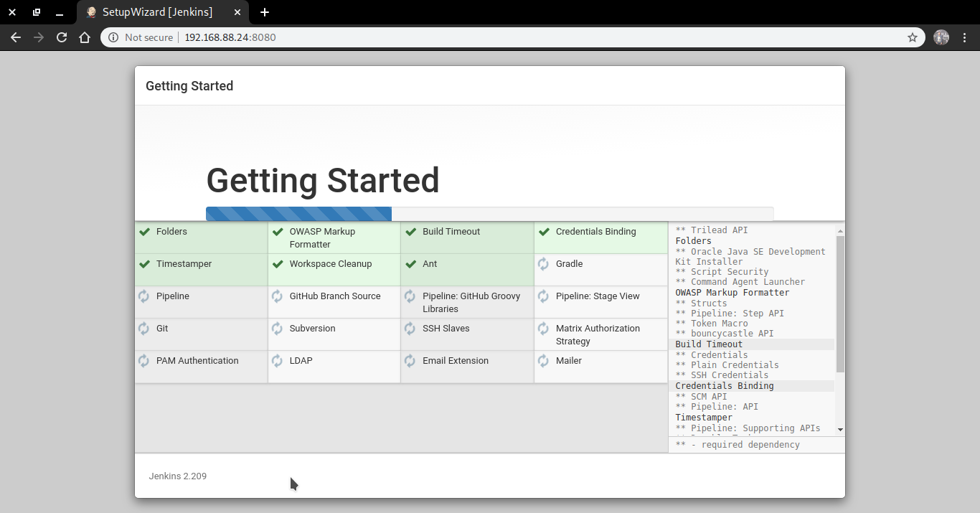Click the Workspace Cleanup checkmark icon
The image size is (980, 513).
coord(278,264)
